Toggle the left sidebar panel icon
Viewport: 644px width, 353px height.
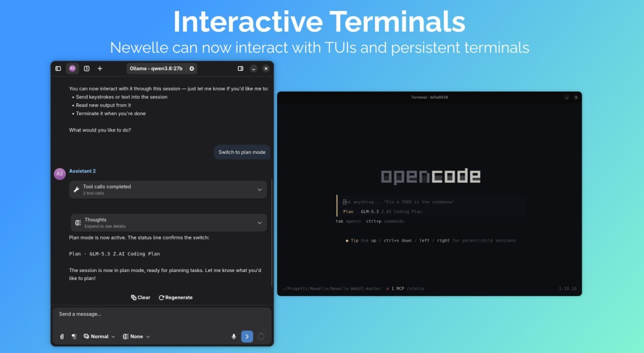pos(58,68)
